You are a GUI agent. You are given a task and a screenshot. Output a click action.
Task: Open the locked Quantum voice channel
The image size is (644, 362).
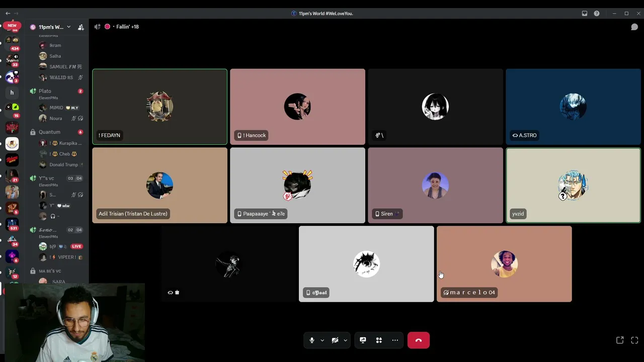49,132
